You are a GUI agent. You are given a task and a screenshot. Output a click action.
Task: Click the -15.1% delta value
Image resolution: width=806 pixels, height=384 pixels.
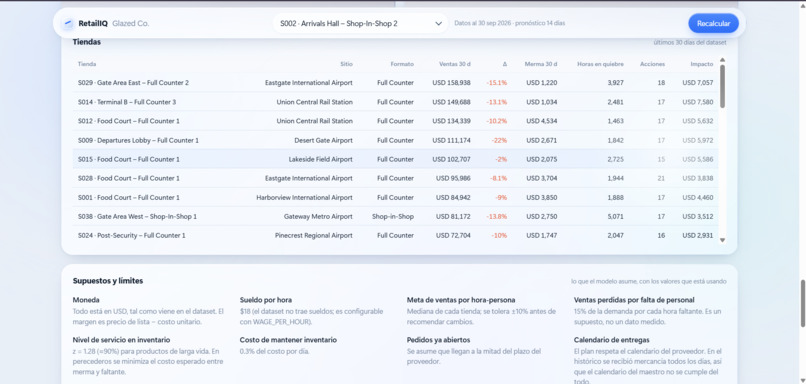coord(497,83)
